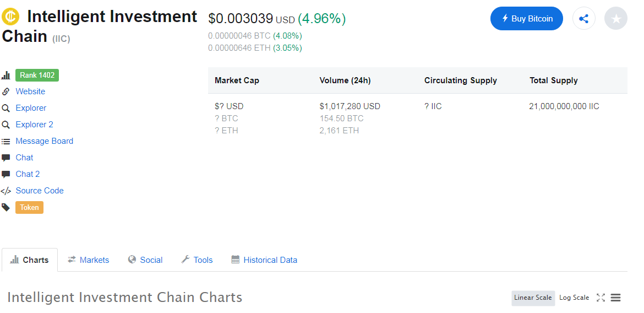Click the token tag icon
644x313 pixels.
pyautogui.click(x=6, y=208)
